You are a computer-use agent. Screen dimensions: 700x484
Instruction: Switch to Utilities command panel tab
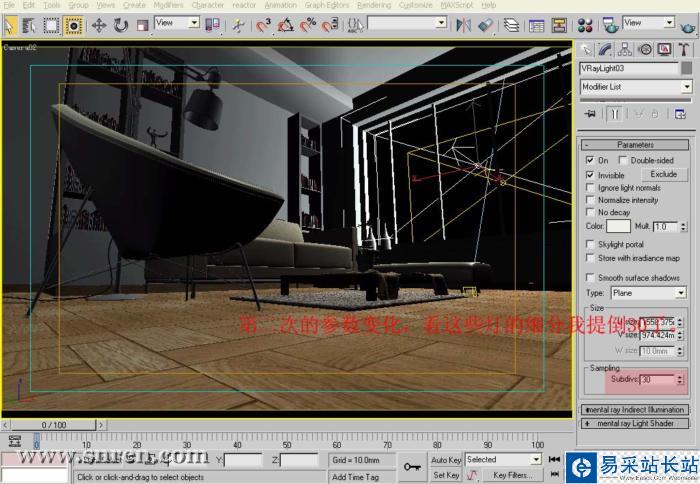pyautogui.click(x=683, y=50)
